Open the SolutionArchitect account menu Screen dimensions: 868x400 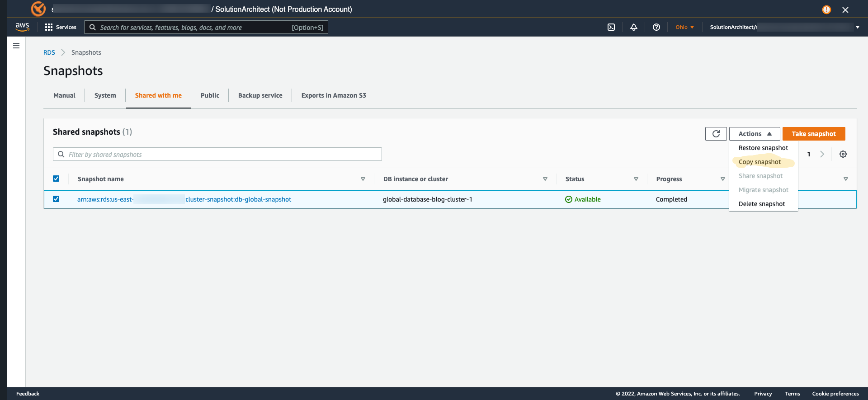(785, 27)
